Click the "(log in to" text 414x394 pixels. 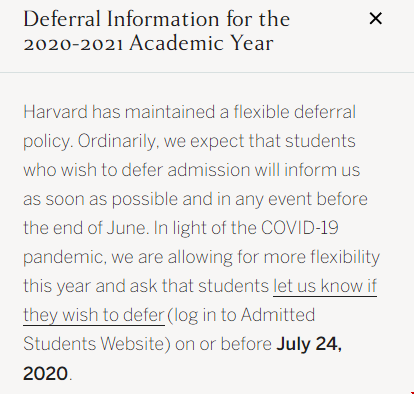[x=202, y=315]
